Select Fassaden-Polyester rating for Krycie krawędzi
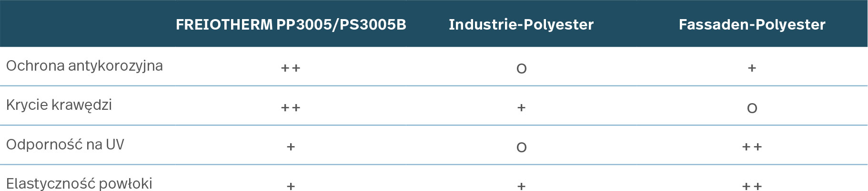 tap(752, 108)
